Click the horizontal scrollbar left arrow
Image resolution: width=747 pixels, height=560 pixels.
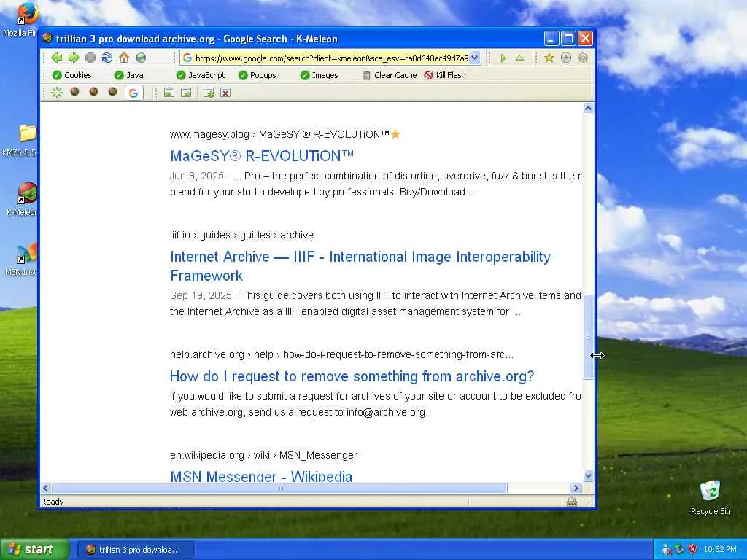pyautogui.click(x=46, y=488)
